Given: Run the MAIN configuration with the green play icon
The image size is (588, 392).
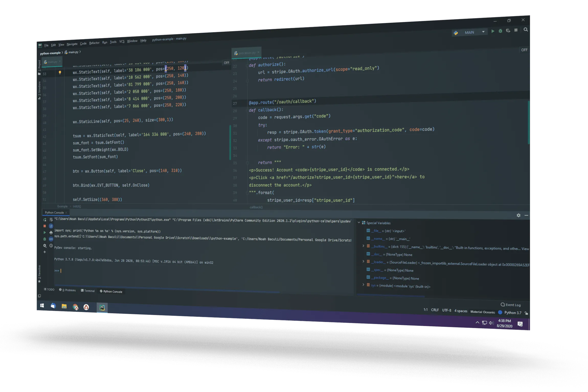Looking at the screenshot, I should tap(493, 31).
